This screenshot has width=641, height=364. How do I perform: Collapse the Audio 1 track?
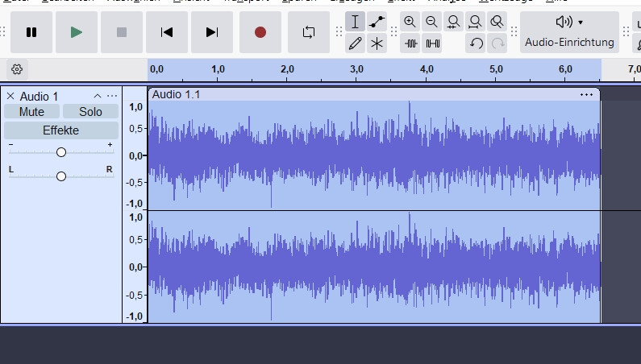tap(98, 96)
